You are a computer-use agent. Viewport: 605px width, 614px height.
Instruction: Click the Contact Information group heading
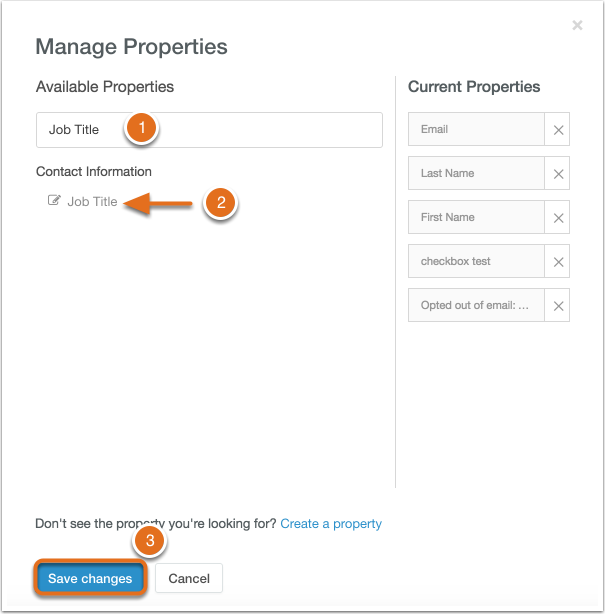coord(94,172)
